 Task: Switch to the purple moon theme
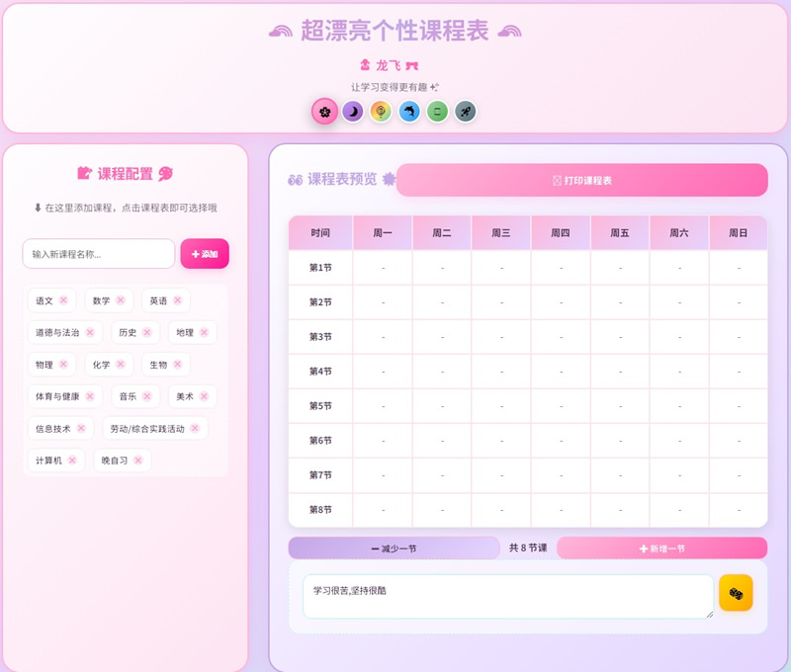[353, 112]
